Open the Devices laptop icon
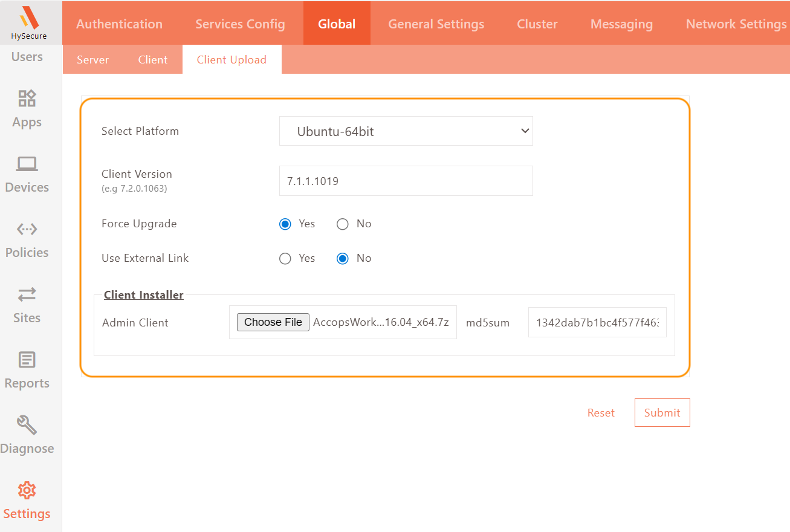 [x=27, y=163]
